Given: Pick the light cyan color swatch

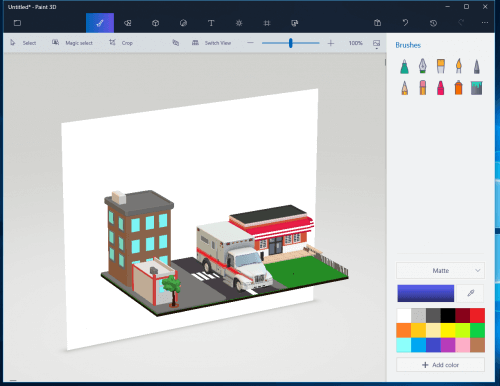Looking at the screenshot, I should [404, 345].
